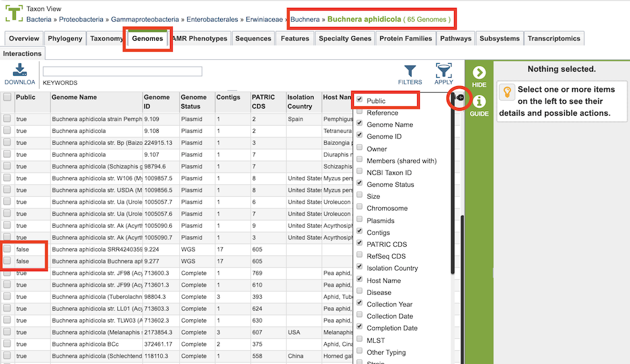Click the Download table icon
Screen dimensions: 630x364
click(20, 69)
